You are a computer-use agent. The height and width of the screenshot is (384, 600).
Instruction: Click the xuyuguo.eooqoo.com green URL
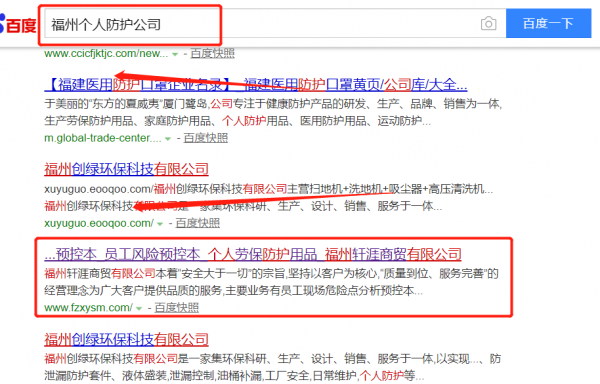(99, 223)
